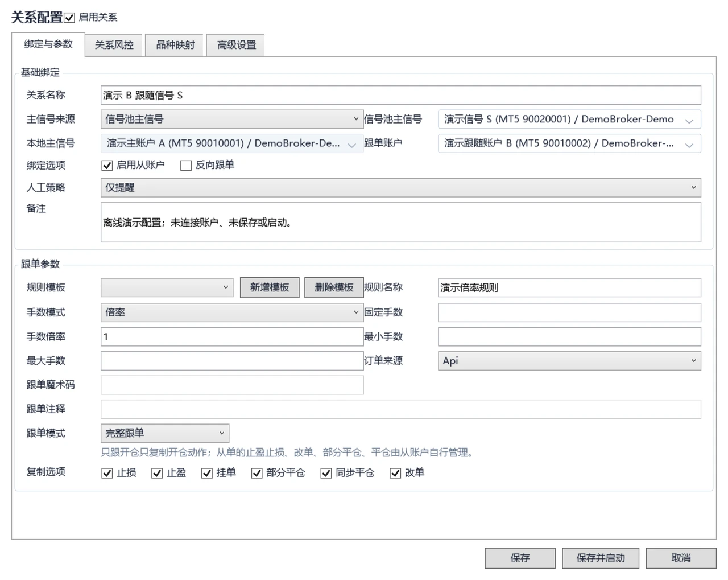Disable the 部分平仓 checkbox
The height and width of the screenshot is (580, 728).
pos(257,474)
